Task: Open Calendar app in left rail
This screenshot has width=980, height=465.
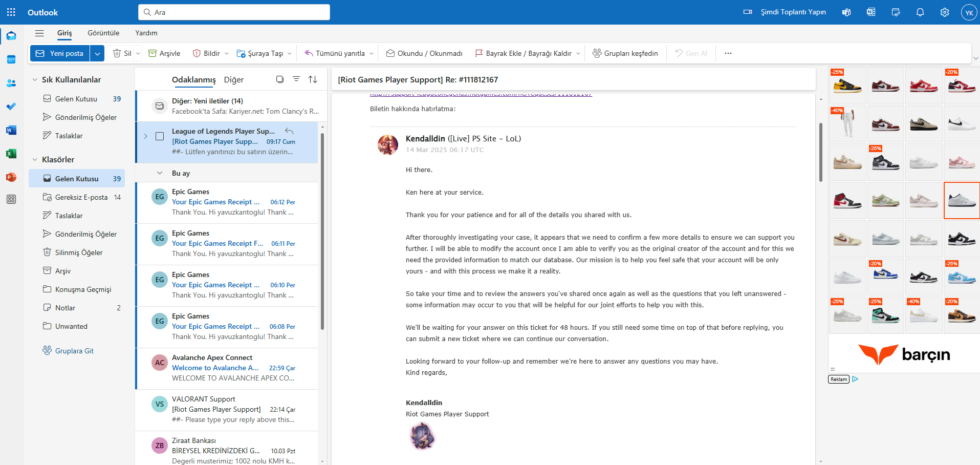Action: [11, 59]
